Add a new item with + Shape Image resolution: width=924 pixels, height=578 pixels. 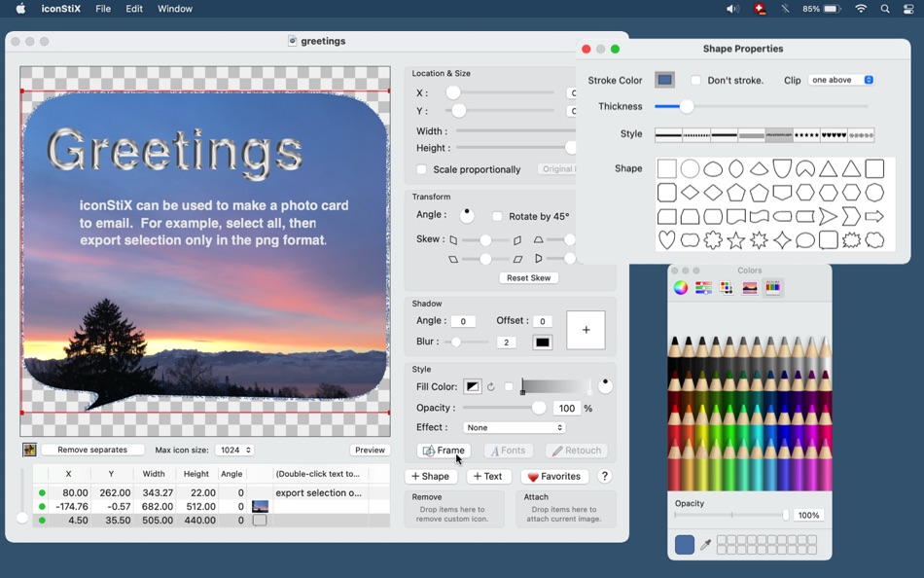pyautogui.click(x=430, y=477)
